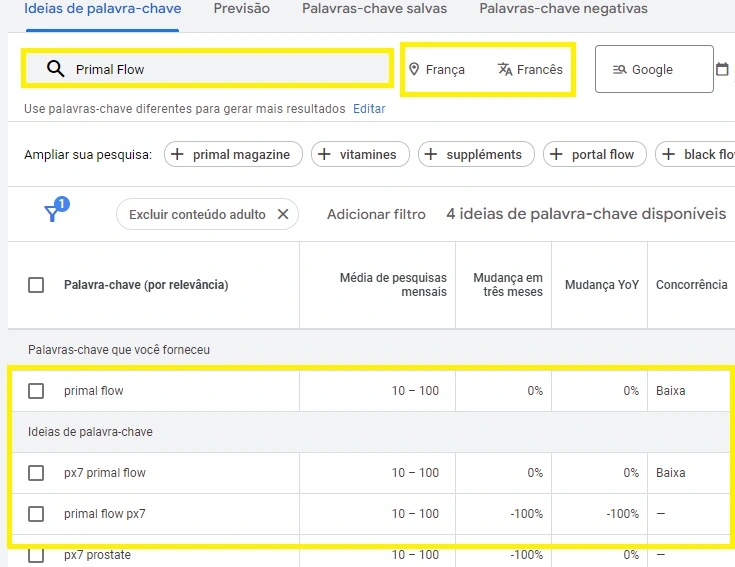Open the França location selector

437,69
